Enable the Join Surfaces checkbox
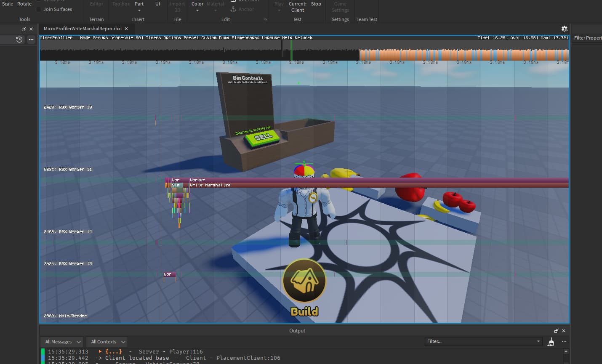Image resolution: width=602 pixels, height=364 pixels. coord(39,9)
